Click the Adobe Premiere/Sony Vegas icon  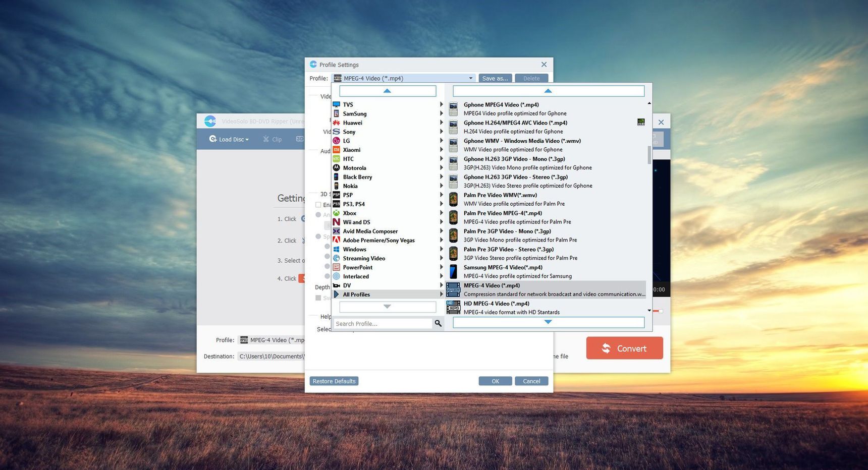pos(336,240)
